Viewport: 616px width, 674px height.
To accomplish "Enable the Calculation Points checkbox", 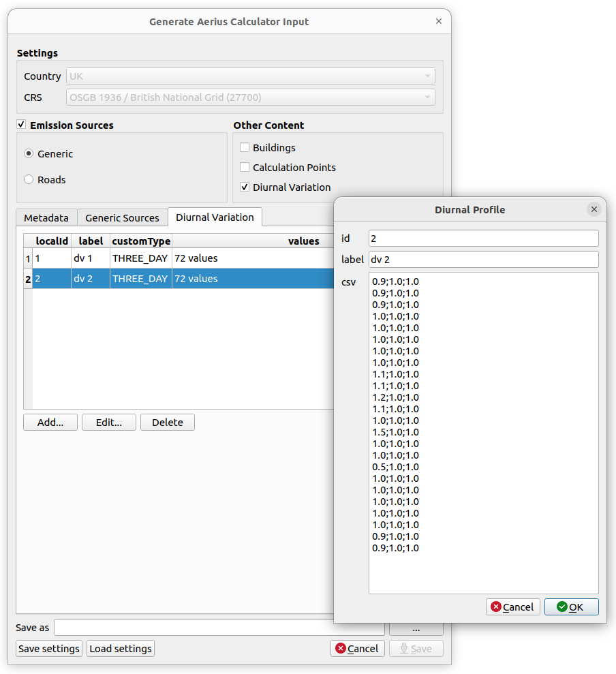I will 245,167.
